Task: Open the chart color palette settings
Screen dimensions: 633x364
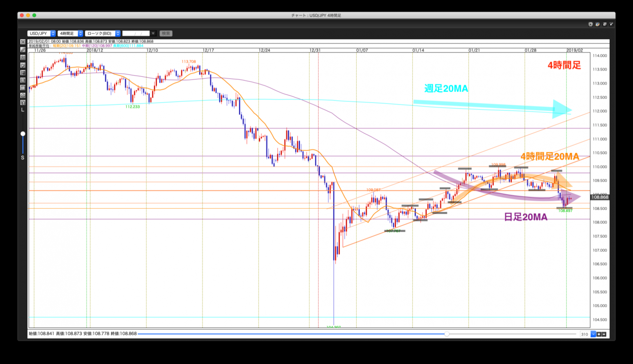Action: 598,24
